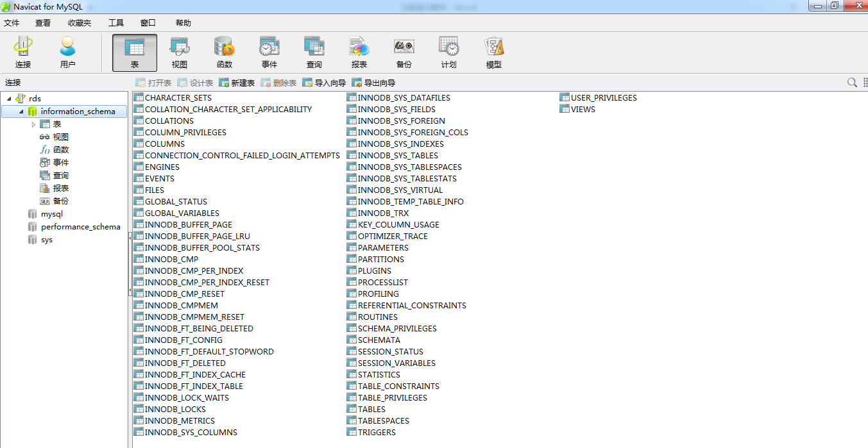
Task: Select the 备份 (Backup) toolbar icon
Action: pyautogui.click(x=404, y=53)
